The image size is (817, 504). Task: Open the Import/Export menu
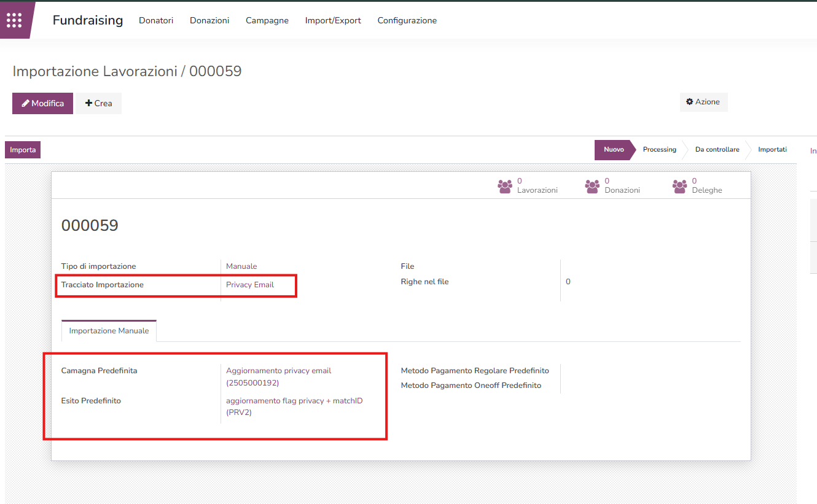(x=333, y=20)
